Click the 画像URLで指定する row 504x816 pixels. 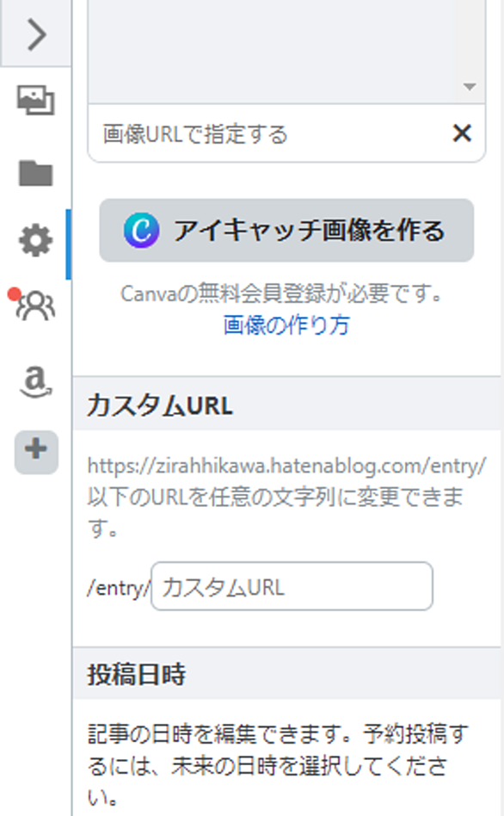[x=286, y=133]
